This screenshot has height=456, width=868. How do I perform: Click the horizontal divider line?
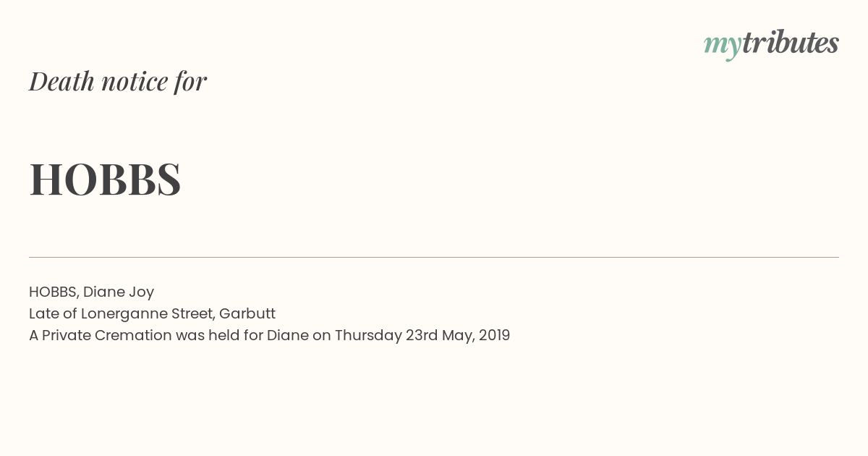434,257
